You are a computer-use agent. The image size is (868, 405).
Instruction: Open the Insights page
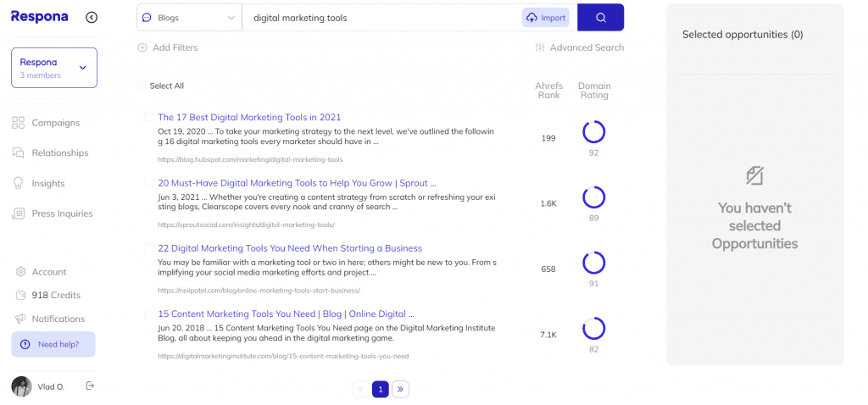[48, 183]
